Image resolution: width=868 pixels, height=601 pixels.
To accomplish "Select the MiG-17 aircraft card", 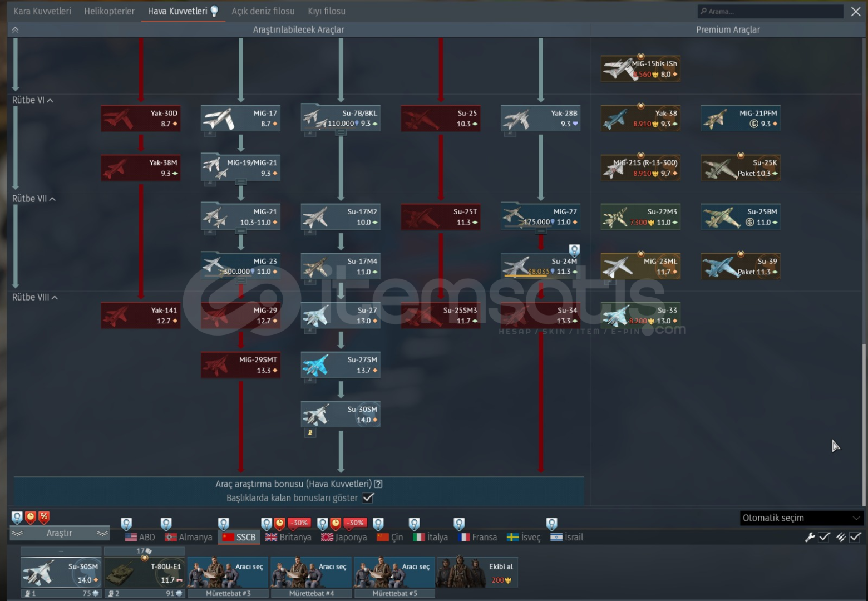I will tap(240, 119).
